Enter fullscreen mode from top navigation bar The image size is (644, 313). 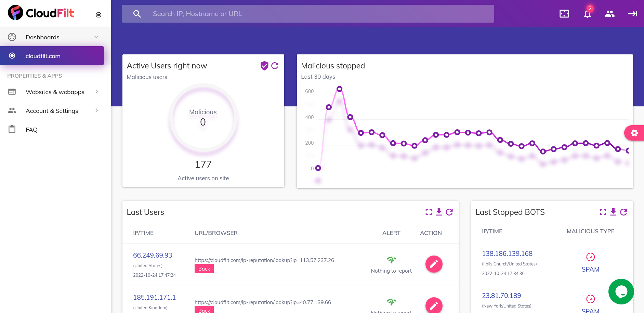(x=564, y=14)
